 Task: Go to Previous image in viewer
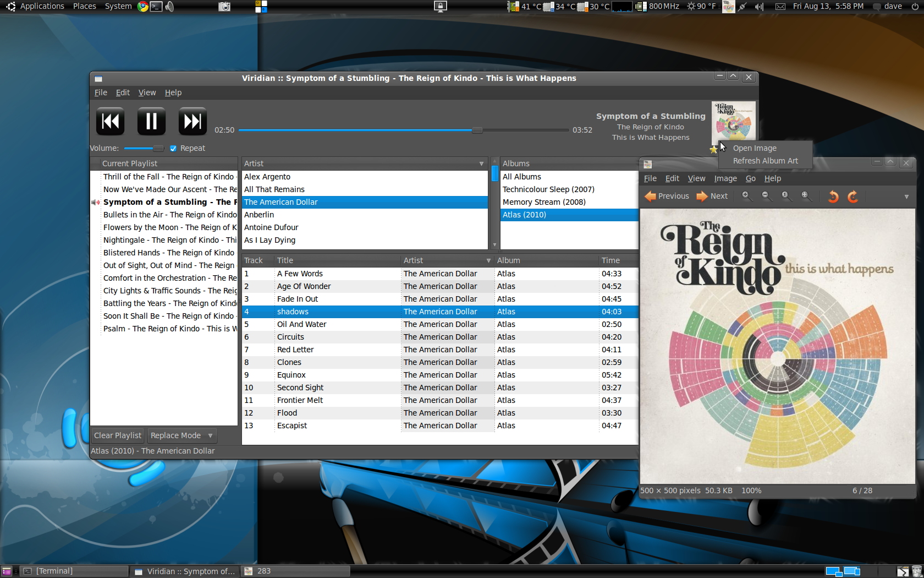[667, 196]
